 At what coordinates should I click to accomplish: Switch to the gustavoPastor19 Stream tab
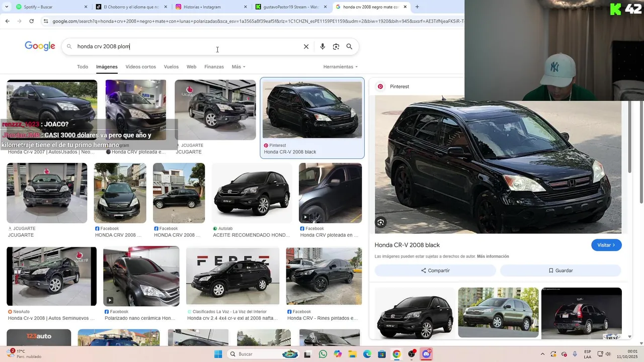291,7
